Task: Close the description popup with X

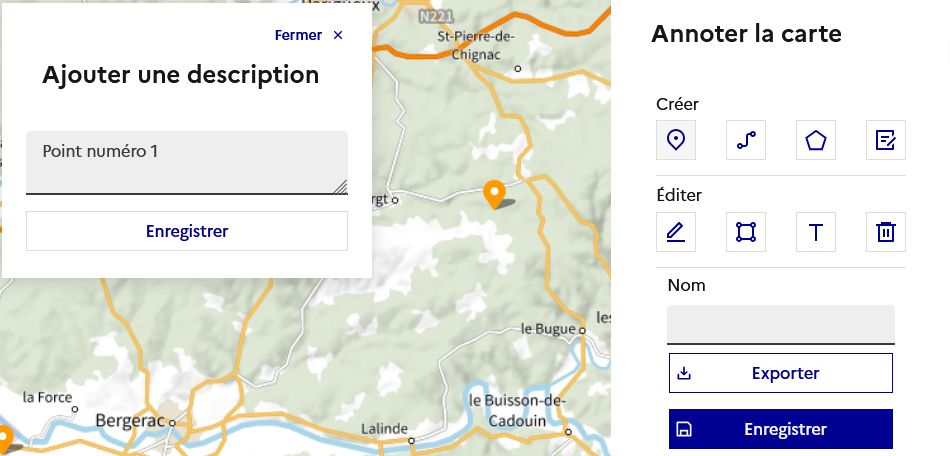Action: [x=338, y=35]
